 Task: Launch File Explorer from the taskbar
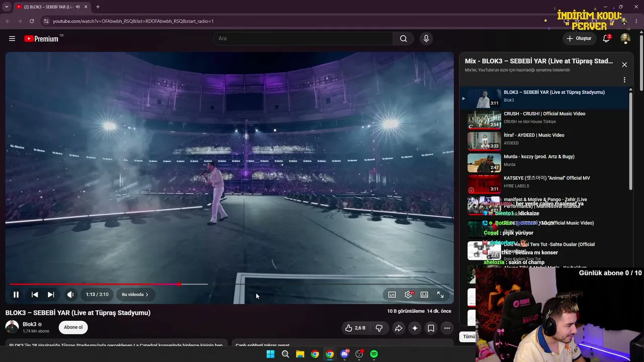pos(300,354)
